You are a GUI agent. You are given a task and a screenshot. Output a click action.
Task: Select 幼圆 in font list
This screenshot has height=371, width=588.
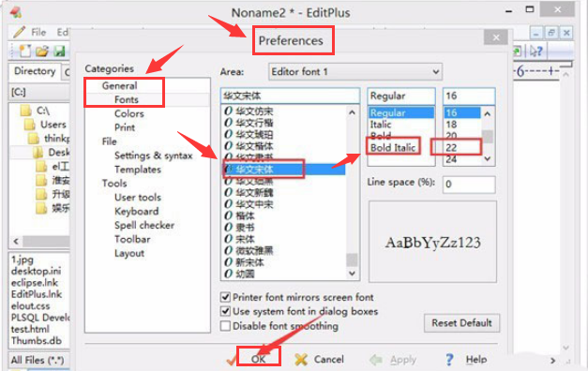tap(246, 274)
